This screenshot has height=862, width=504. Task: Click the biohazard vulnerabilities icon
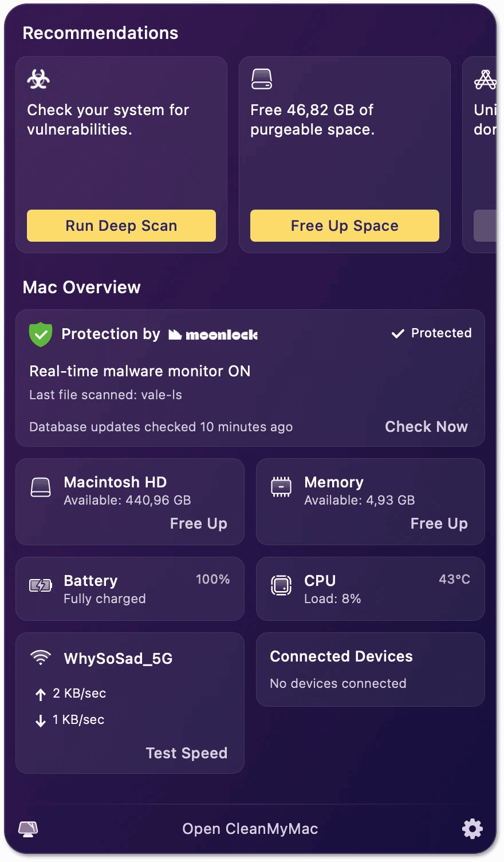pyautogui.click(x=38, y=80)
